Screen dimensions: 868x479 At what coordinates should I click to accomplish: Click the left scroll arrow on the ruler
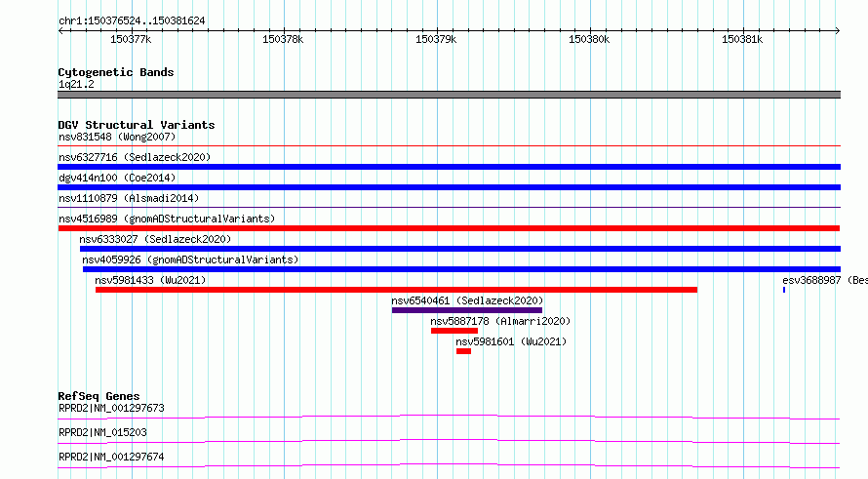click(60, 31)
